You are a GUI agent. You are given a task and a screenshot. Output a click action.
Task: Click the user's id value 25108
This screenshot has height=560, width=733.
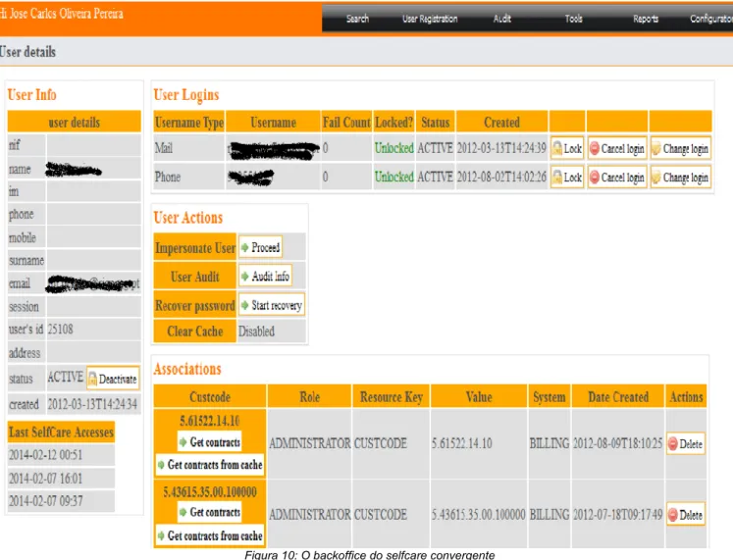point(60,330)
